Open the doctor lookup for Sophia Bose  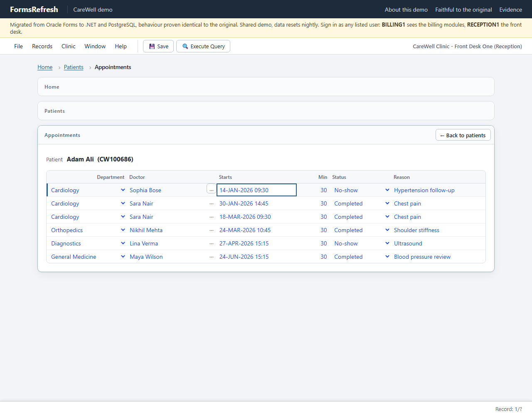pyautogui.click(x=212, y=189)
